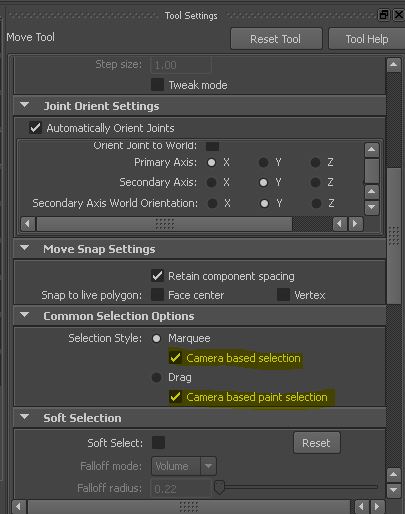Screen dimensions: 405x514
Task: Click bottom horizontal scrollbar thumb
Action: pos(189,507)
